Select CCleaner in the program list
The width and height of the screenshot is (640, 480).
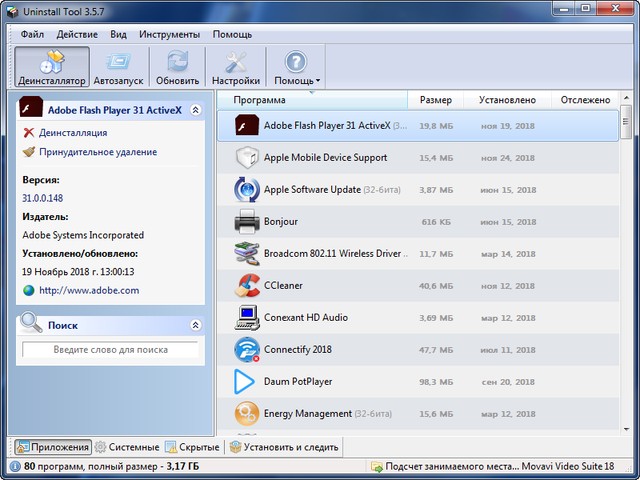pos(285,286)
